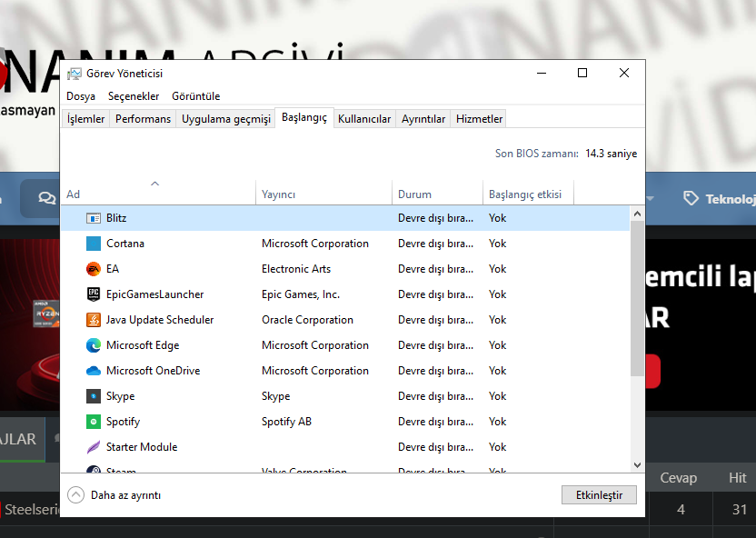Click the Microsoft Edge icon
Viewport: 756px width, 538px height.
tap(93, 345)
